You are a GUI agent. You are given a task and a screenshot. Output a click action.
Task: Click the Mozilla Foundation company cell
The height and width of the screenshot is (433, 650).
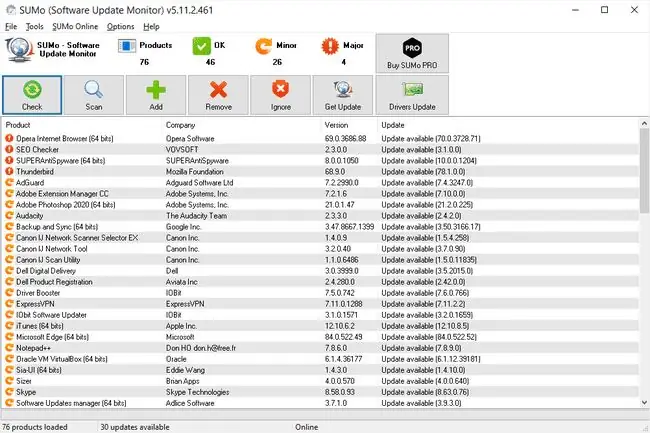[x=194, y=172]
